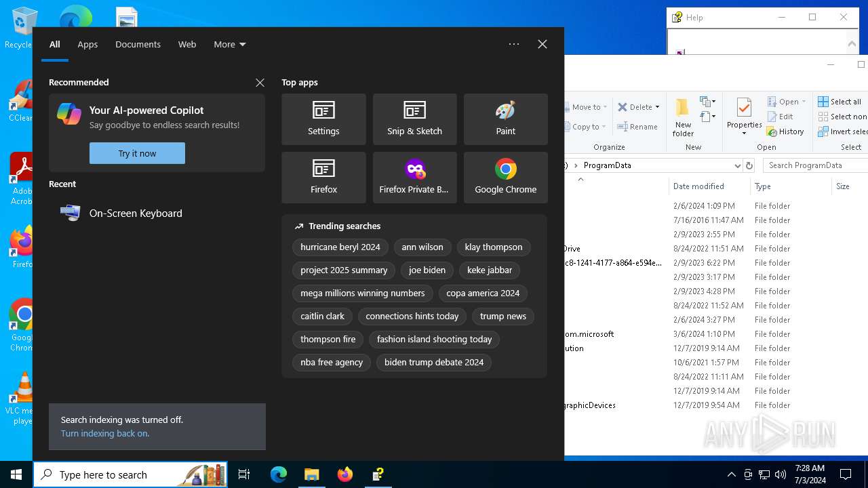Screen dimensions: 868x488
Task: Switch to the Web tab
Action: 187,44
